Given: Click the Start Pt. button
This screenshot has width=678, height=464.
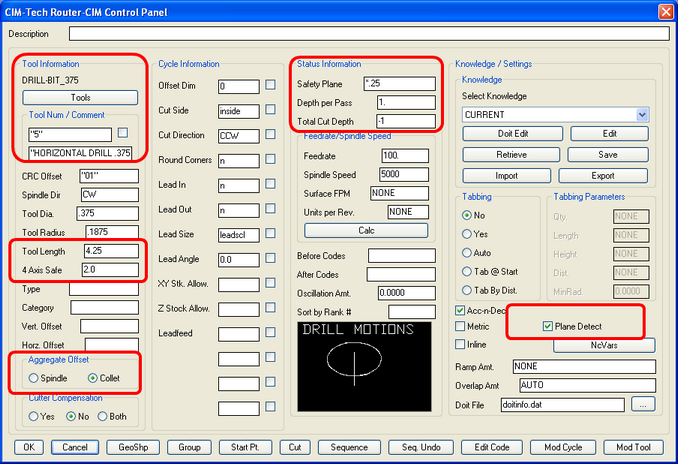Looking at the screenshot, I should (x=245, y=447).
